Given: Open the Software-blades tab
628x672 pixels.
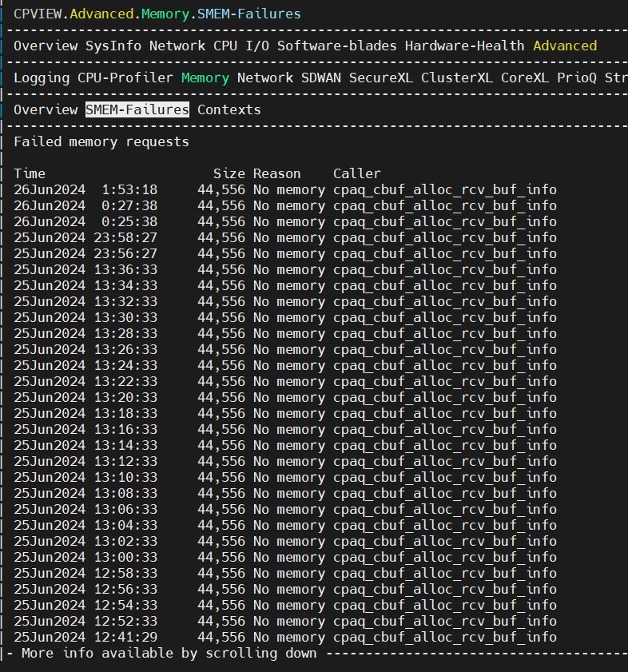Looking at the screenshot, I should (336, 46).
